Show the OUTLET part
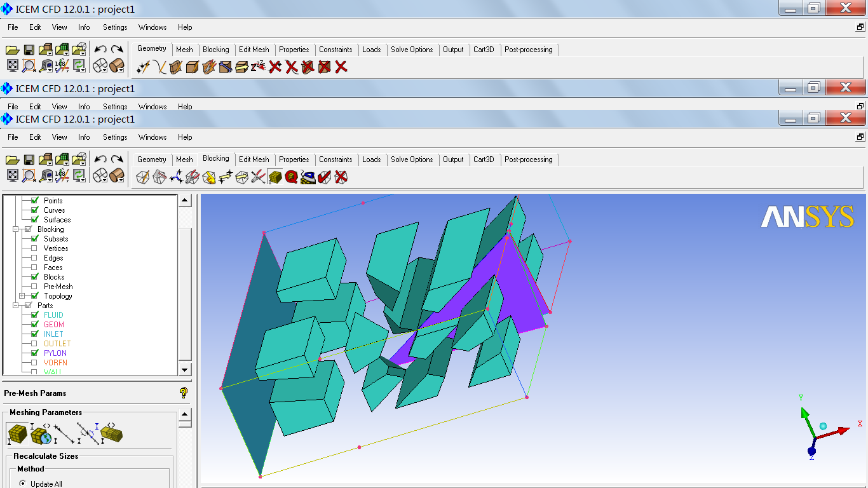The image size is (868, 488). coord(34,344)
